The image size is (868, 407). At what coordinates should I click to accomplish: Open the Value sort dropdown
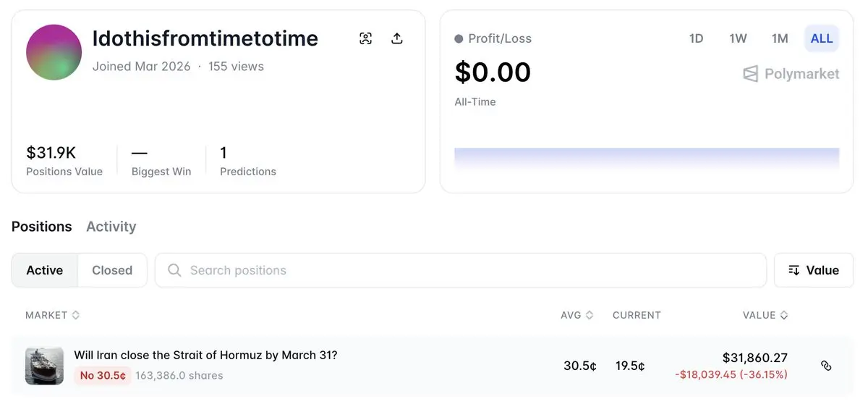814,270
